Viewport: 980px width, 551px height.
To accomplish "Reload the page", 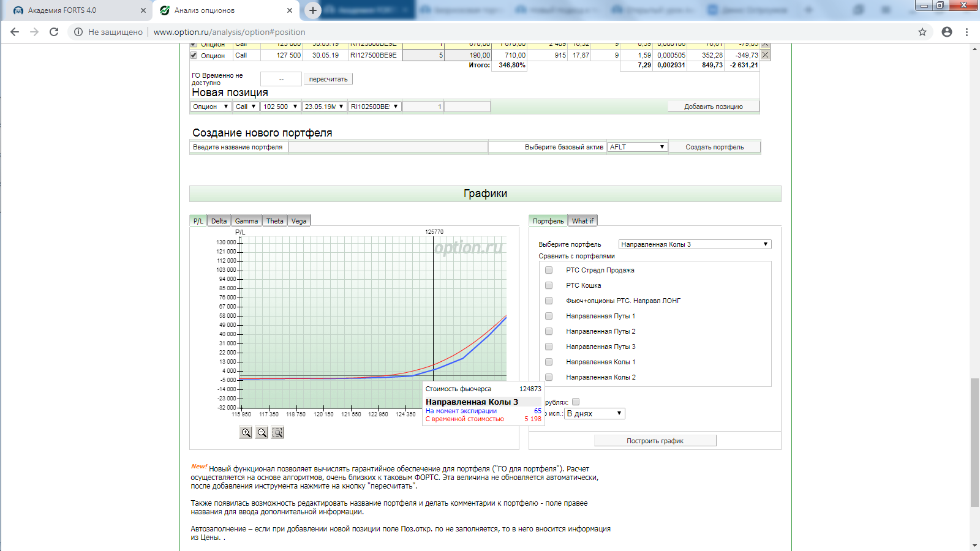I will click(54, 32).
